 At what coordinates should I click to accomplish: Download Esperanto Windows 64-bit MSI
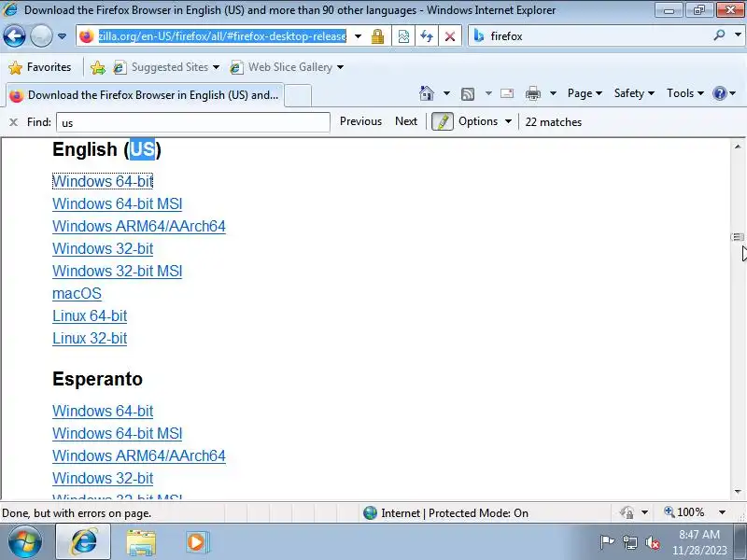point(118,433)
